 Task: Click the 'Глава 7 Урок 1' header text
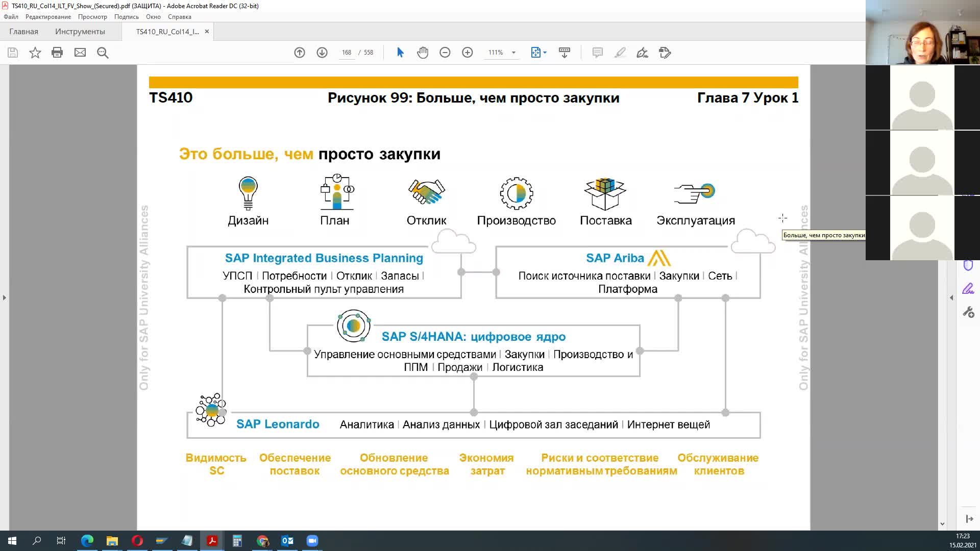coord(748,98)
